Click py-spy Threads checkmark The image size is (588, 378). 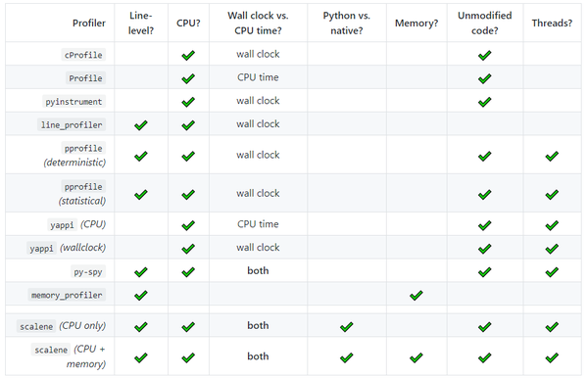[x=552, y=272]
